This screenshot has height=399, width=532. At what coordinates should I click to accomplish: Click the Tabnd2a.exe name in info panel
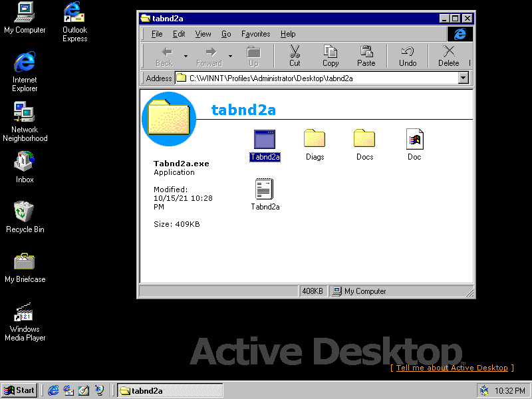181,164
